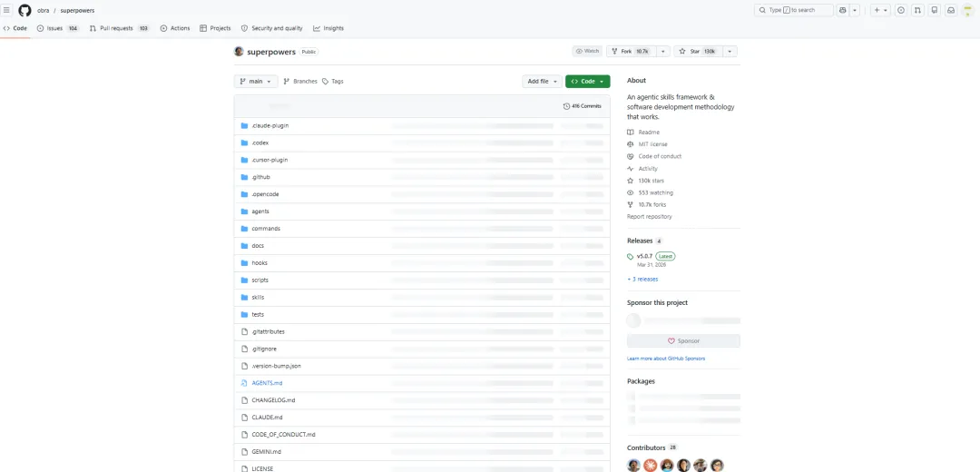Fork the repository with Fork button
Viewport: 980px width, 472px height.
pos(630,51)
